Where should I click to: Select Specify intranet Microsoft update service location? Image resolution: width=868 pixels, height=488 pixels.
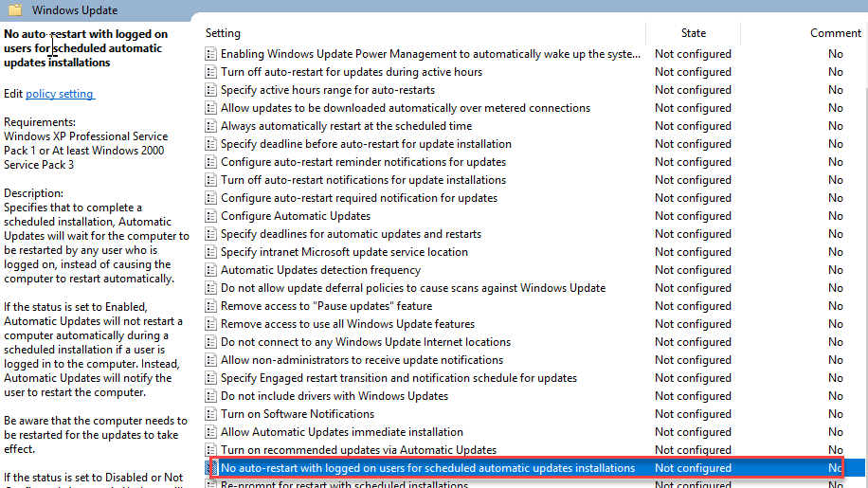tap(344, 252)
